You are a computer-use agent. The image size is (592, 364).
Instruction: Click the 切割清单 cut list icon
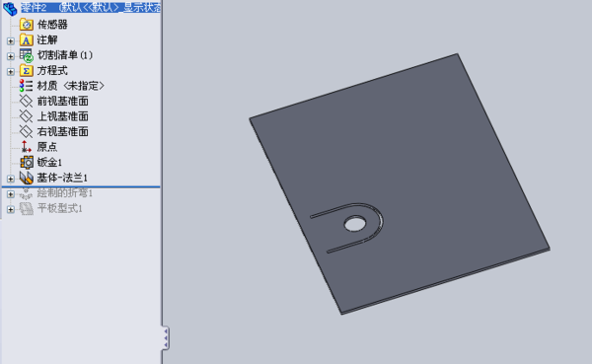coord(26,55)
